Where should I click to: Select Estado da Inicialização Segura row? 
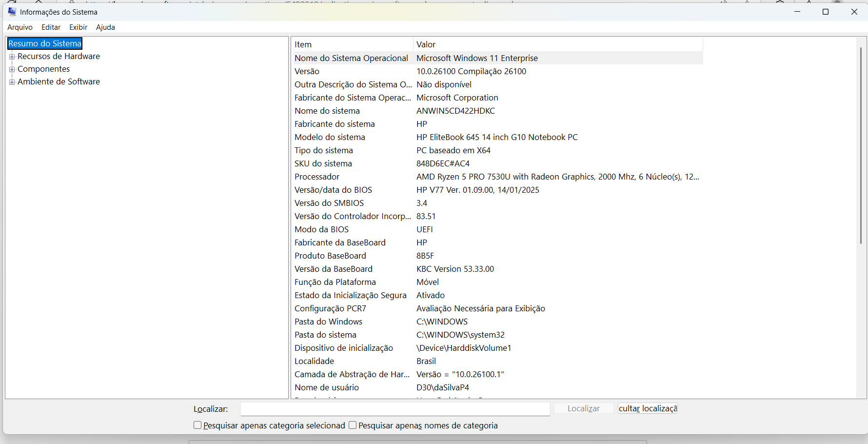pyautogui.click(x=498, y=295)
